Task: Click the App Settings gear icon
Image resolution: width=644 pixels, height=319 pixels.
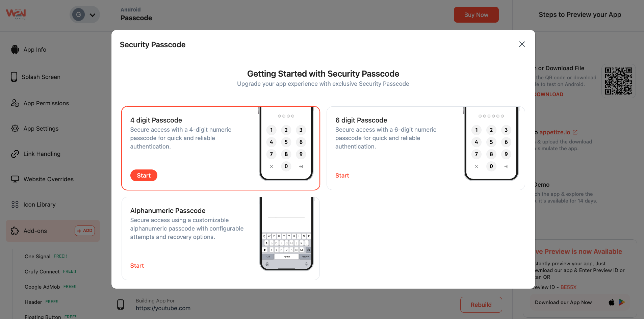Action: pos(15,129)
